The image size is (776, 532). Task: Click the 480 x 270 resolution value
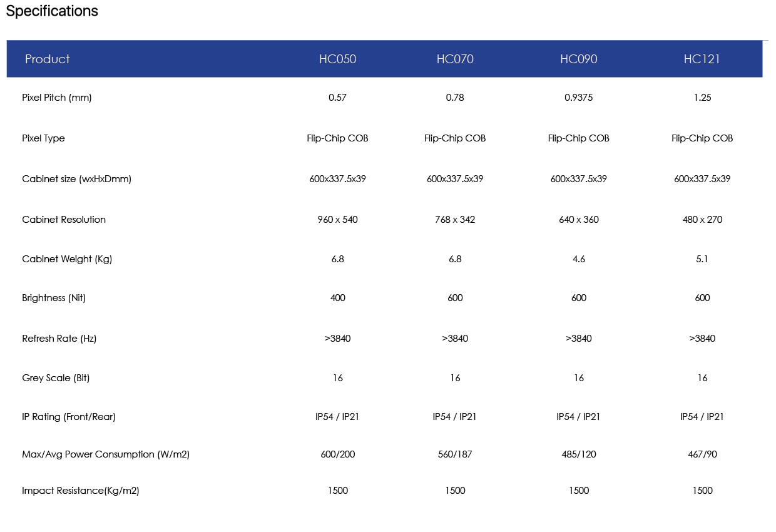pos(702,220)
